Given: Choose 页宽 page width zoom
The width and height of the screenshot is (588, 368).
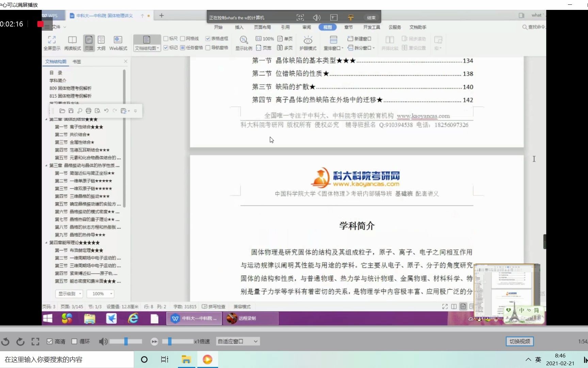Looking at the screenshot, I should pyautogui.click(x=264, y=48).
